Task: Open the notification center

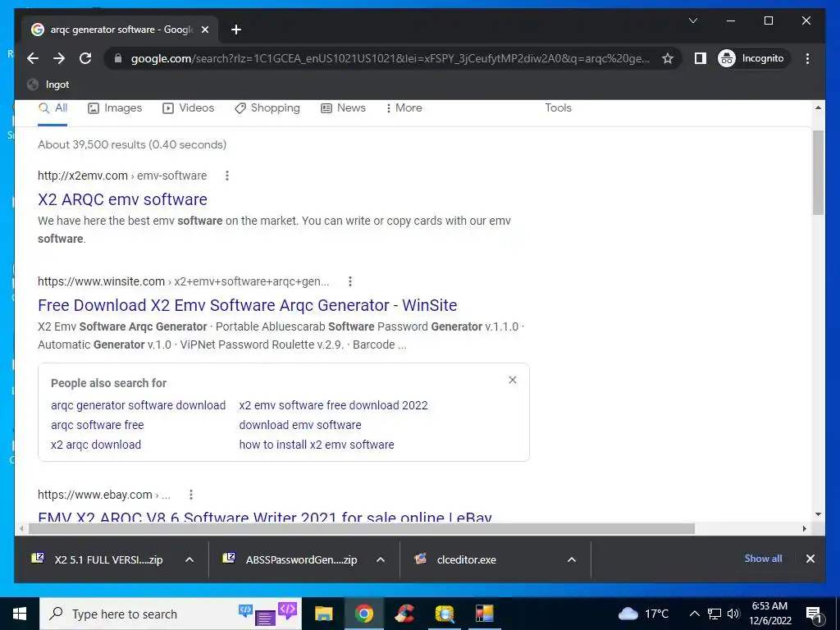Action: 813,615
